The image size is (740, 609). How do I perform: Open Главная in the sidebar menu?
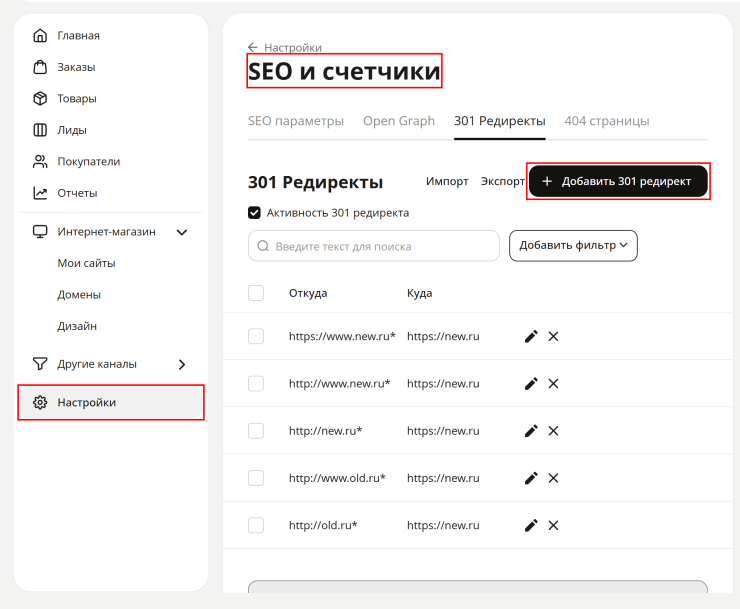(x=78, y=35)
